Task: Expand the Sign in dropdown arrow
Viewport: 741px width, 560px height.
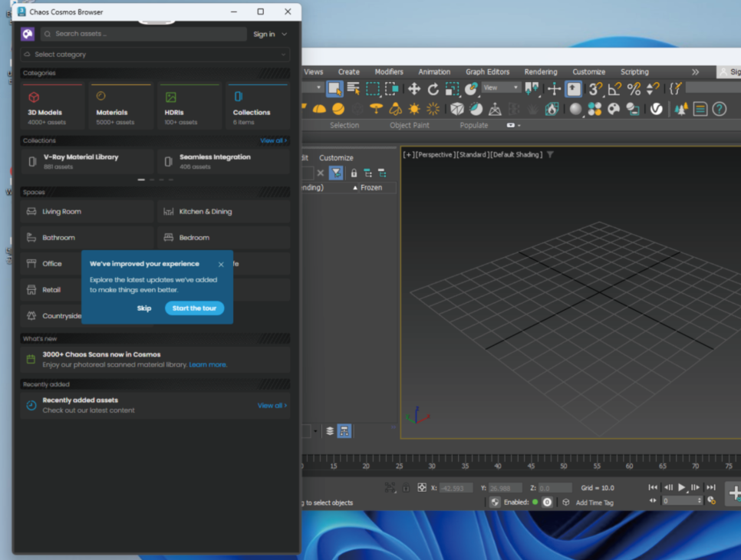Action: pos(284,34)
